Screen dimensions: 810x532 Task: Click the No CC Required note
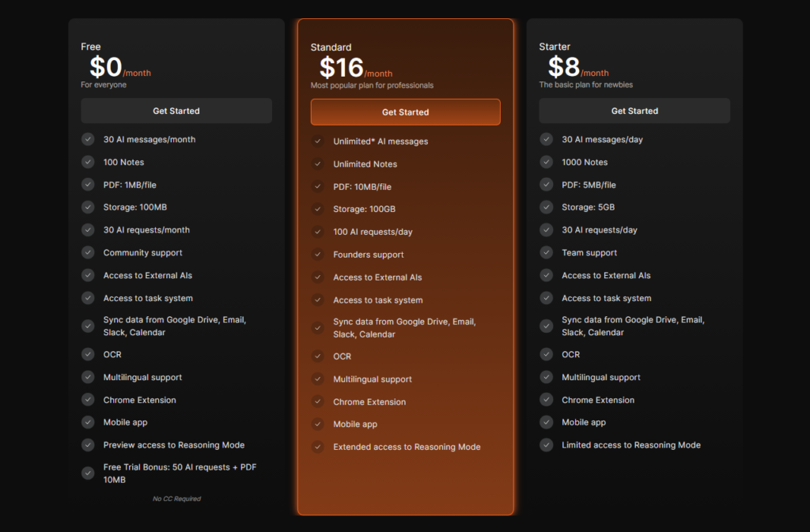coord(176,499)
